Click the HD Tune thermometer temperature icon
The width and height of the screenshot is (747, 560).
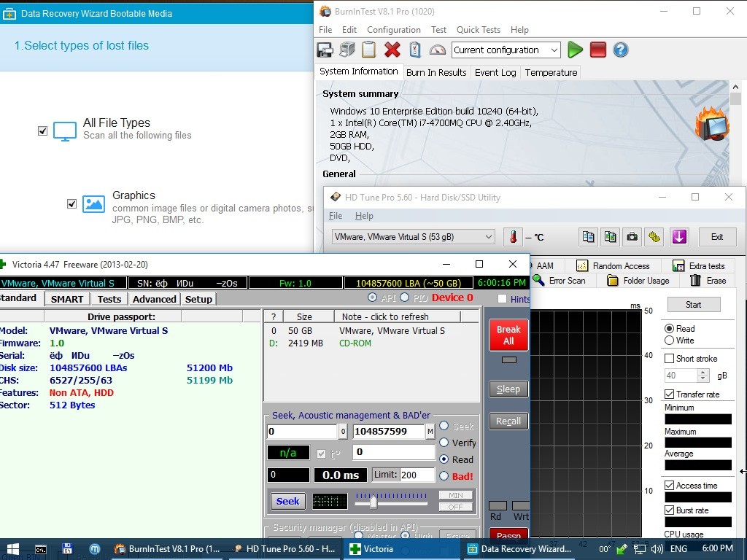pos(513,237)
